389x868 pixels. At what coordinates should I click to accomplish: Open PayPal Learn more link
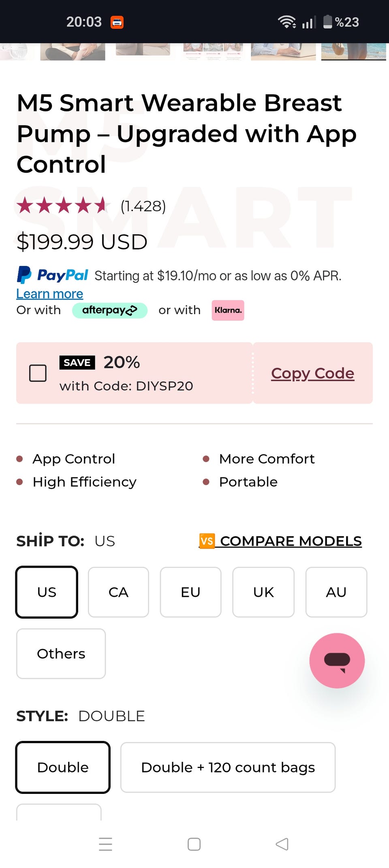[49, 294]
